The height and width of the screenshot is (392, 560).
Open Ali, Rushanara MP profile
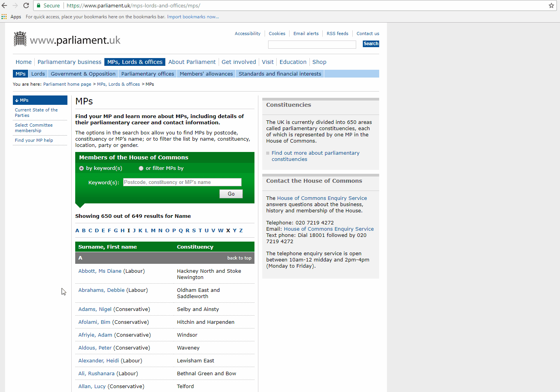pyautogui.click(x=96, y=374)
